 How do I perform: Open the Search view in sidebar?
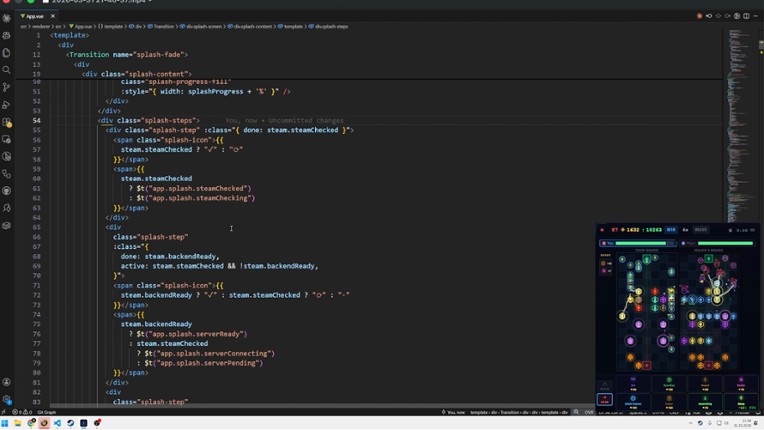(7, 70)
